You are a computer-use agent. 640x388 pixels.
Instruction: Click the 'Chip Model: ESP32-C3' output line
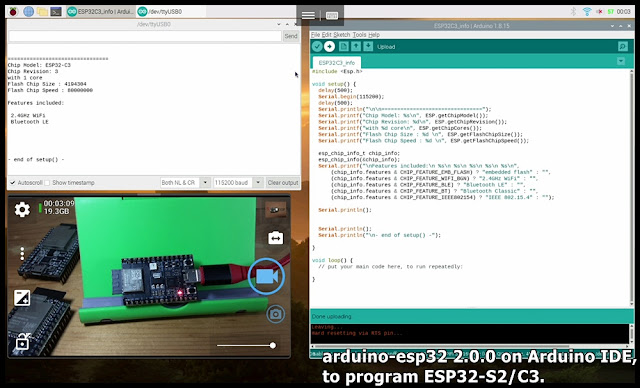(39, 65)
